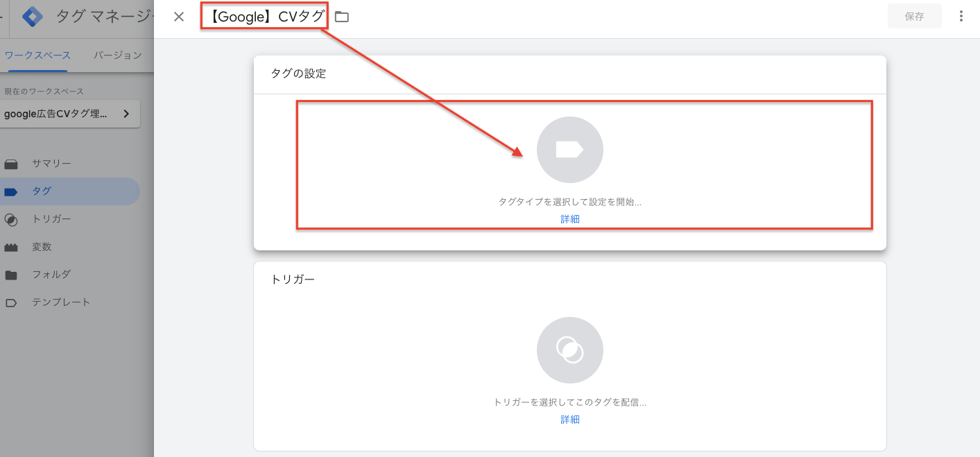Viewport: 980px width, 457px height.
Task: Open サマリー in the sidebar
Action: click(x=69, y=164)
